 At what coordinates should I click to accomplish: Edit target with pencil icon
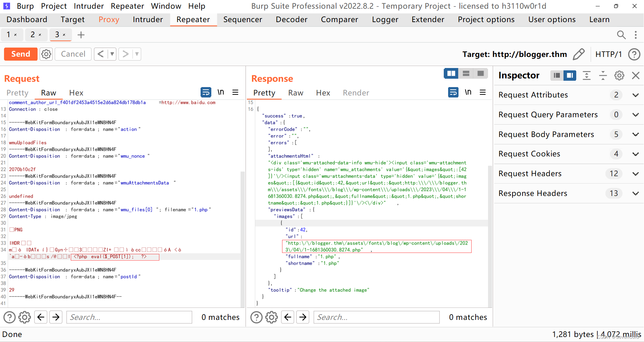coord(579,54)
